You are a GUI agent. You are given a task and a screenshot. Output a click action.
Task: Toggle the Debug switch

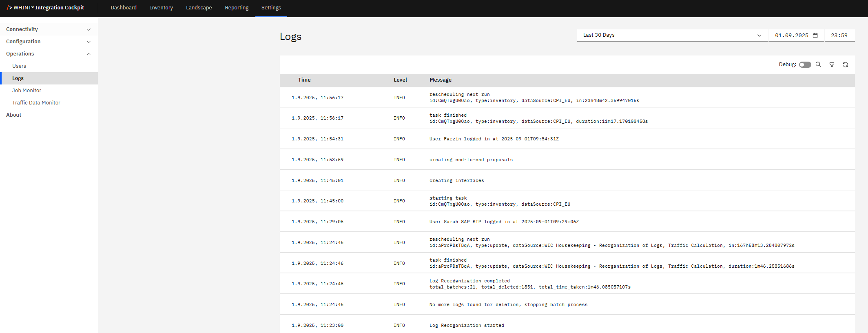tap(805, 64)
